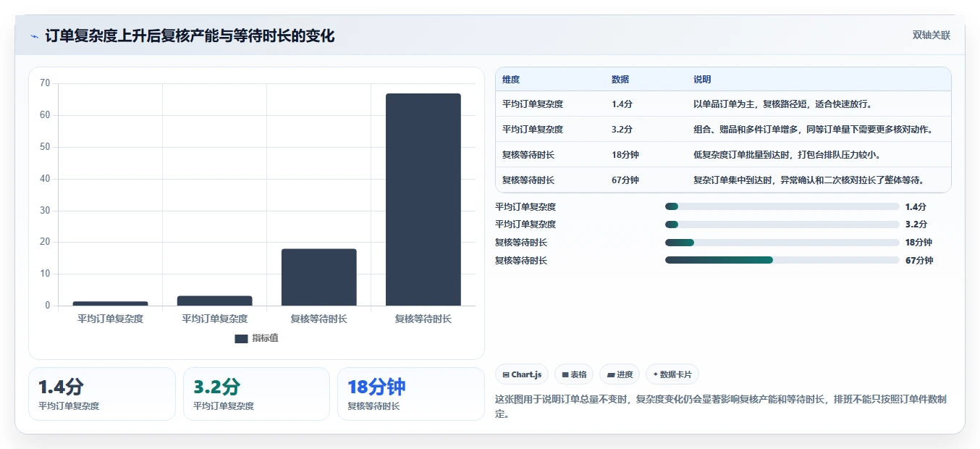Click the 指标值 legend color swatch

coord(241,339)
